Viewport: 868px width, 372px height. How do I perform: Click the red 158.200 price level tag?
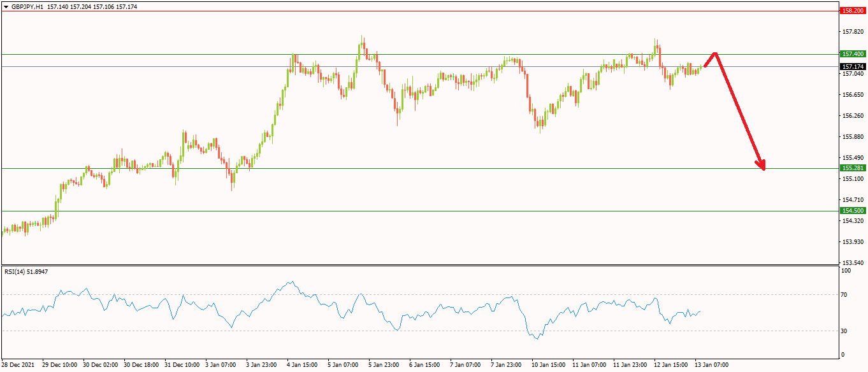click(x=852, y=11)
